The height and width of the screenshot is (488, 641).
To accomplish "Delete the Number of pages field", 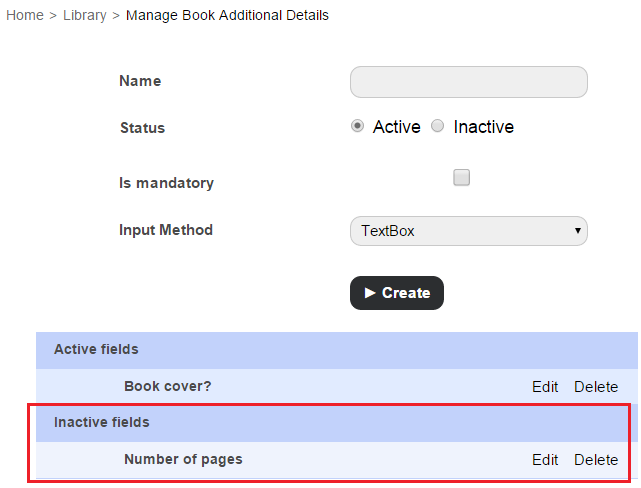I will [x=596, y=460].
